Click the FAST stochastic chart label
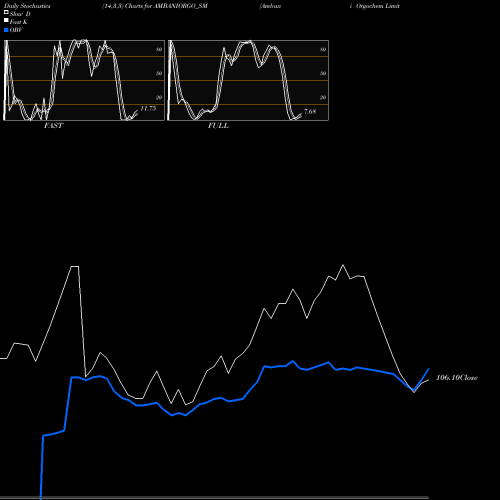500x500 pixels. [x=53, y=125]
